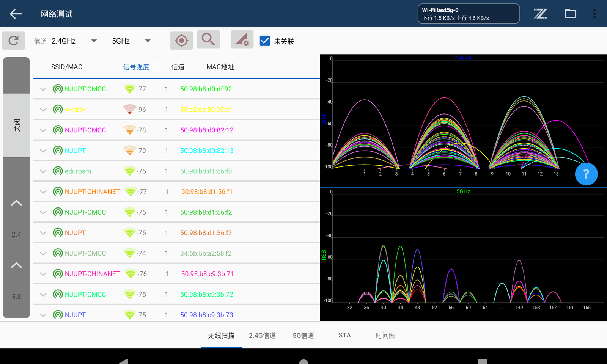Switch to 无线扫描 tab
This screenshot has height=364, width=607.
click(x=221, y=336)
